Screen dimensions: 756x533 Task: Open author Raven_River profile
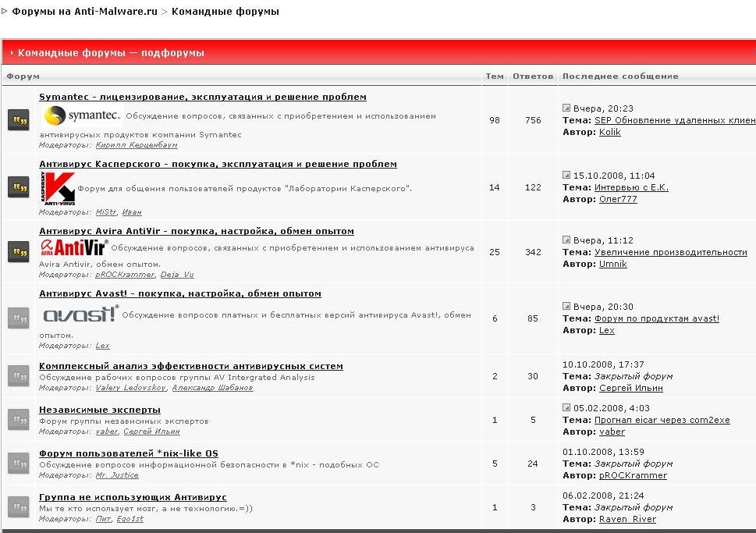pos(627,520)
